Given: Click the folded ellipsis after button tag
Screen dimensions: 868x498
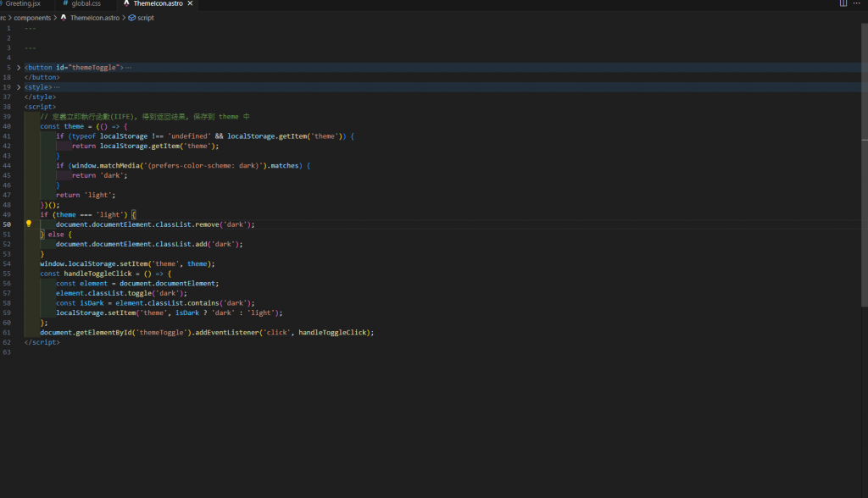Looking at the screenshot, I should (129, 68).
